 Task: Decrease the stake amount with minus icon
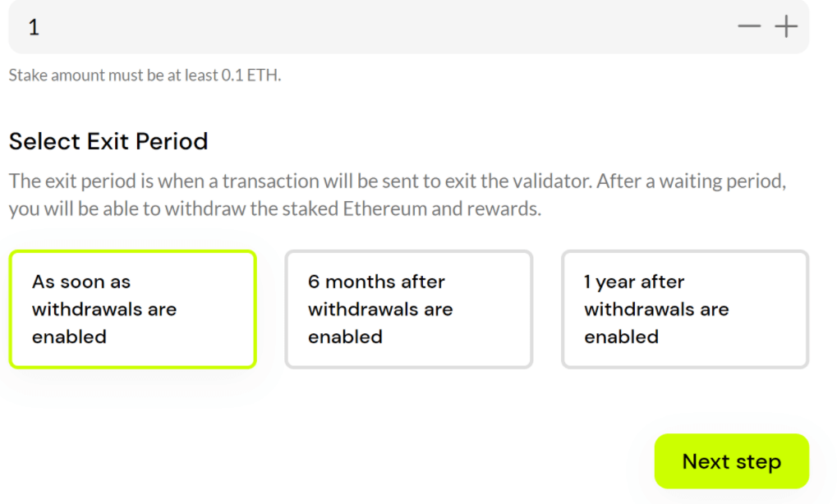tap(749, 26)
